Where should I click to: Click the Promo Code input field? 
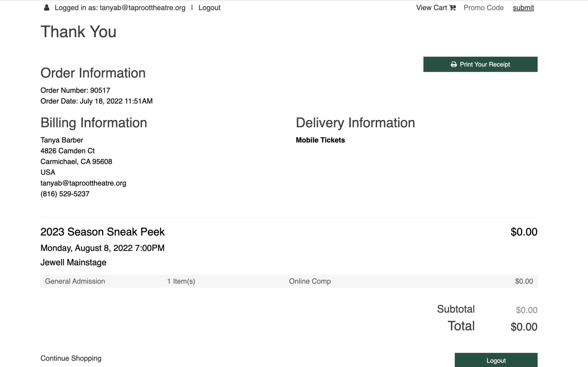pyautogui.click(x=483, y=8)
